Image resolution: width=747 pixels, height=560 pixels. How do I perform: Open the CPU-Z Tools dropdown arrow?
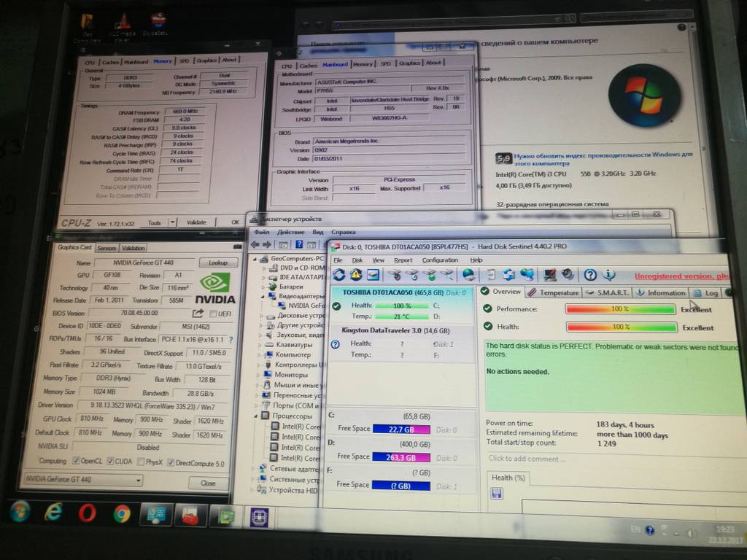tap(172, 222)
